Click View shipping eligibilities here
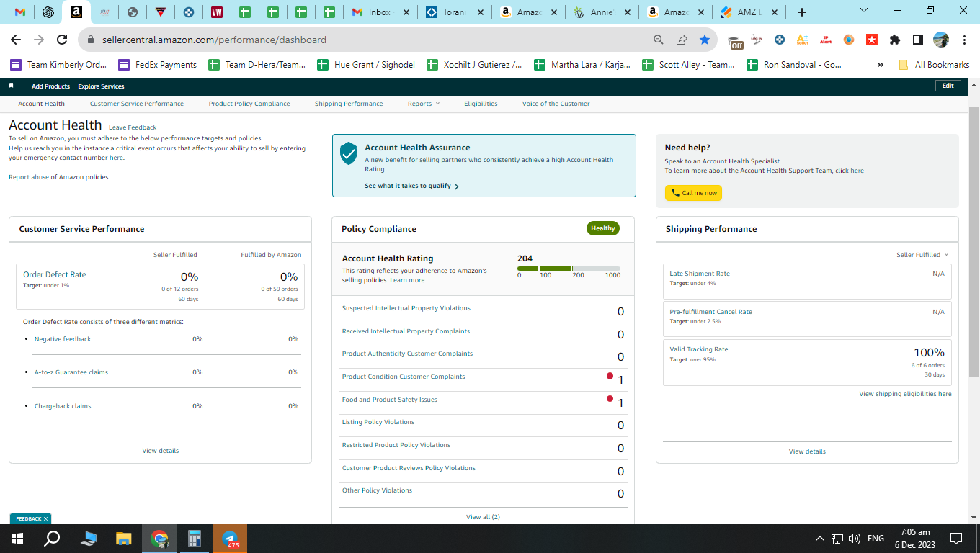Image resolution: width=980 pixels, height=553 pixels. (905, 394)
